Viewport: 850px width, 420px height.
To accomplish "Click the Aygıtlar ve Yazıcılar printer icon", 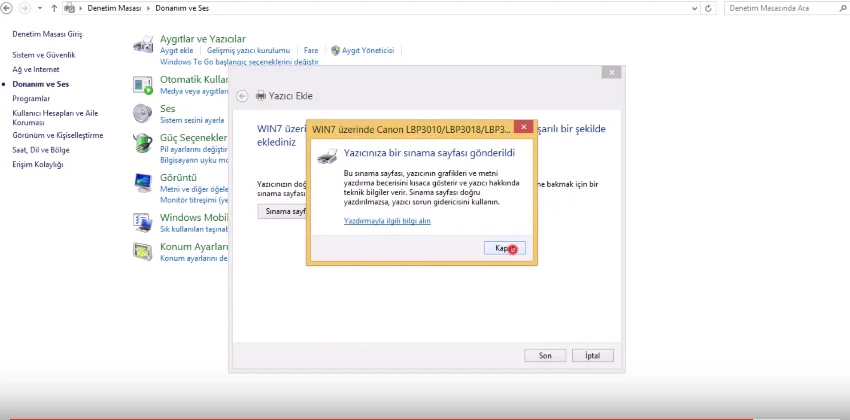I will click(143, 44).
